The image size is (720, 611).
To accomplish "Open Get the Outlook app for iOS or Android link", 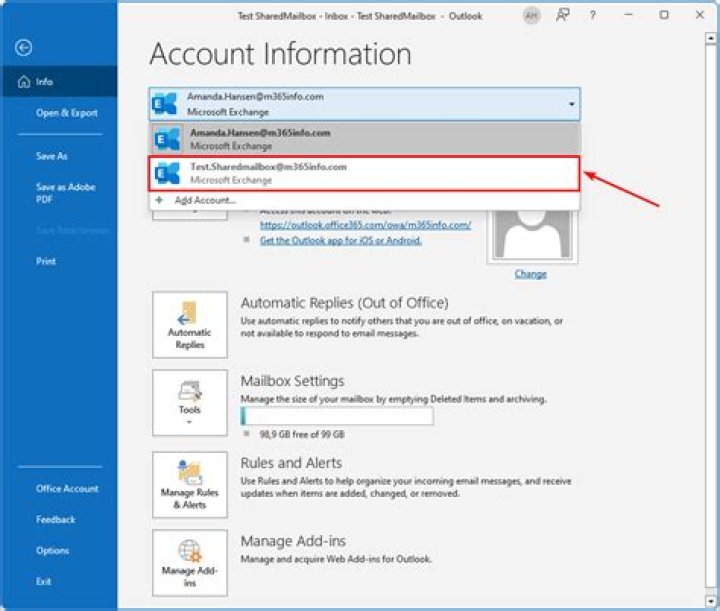I will [340, 240].
